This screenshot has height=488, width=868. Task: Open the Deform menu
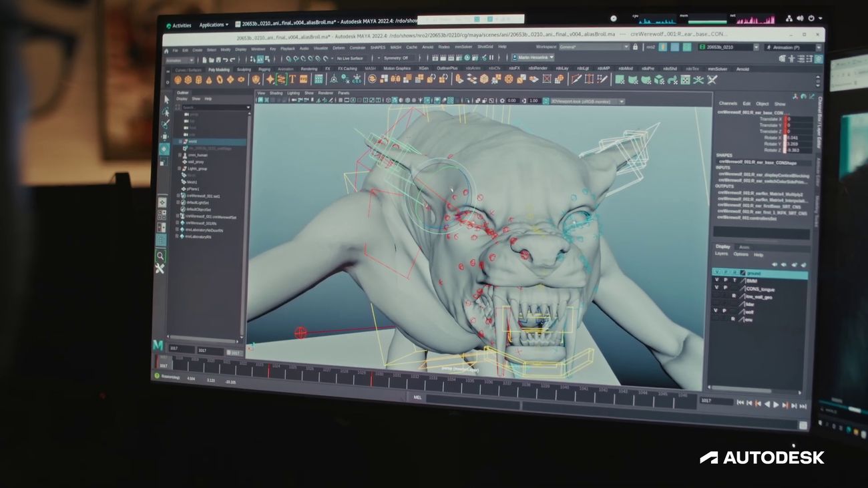point(339,48)
